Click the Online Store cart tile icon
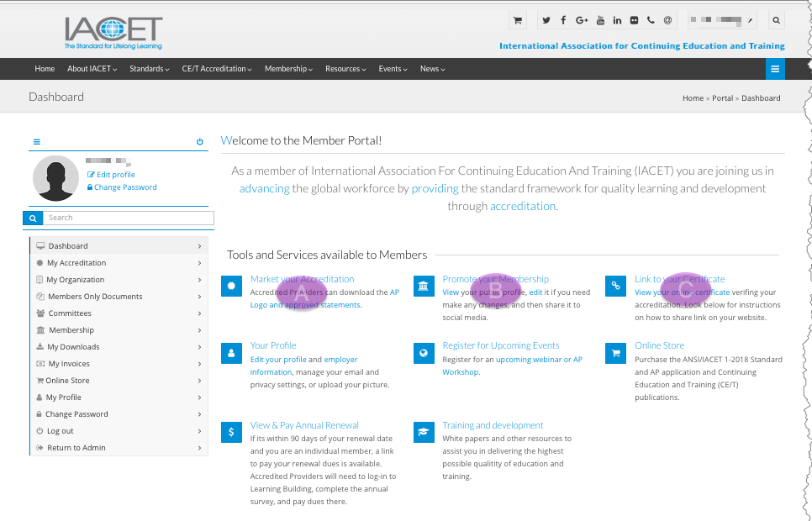Viewport: 812px width, 521px height. [616, 353]
